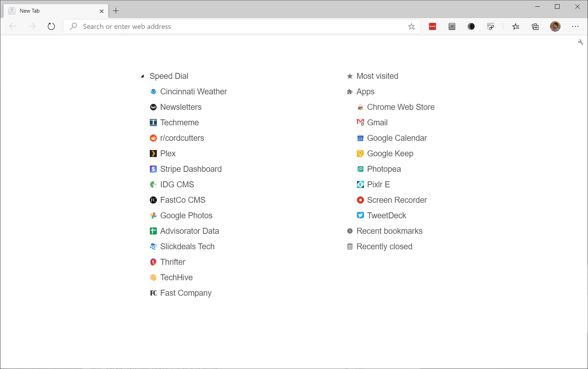
Task: Open the Favorites list
Action: pyautogui.click(x=516, y=26)
